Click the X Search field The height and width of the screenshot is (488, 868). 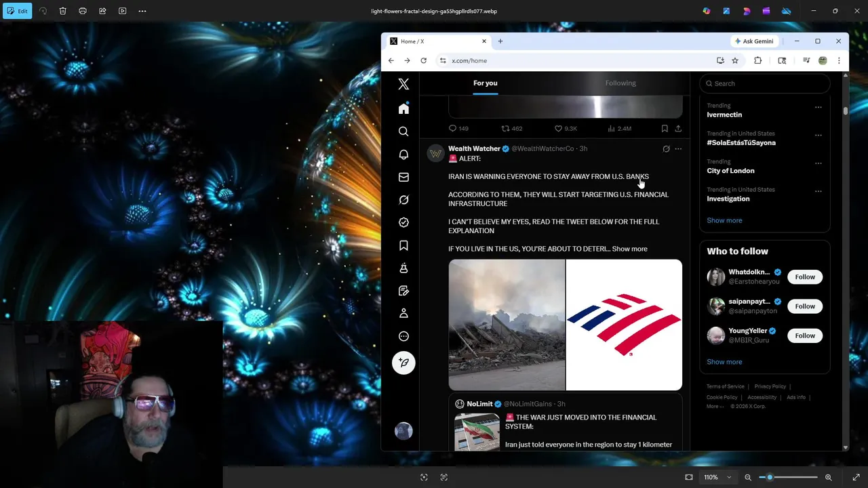pos(765,83)
